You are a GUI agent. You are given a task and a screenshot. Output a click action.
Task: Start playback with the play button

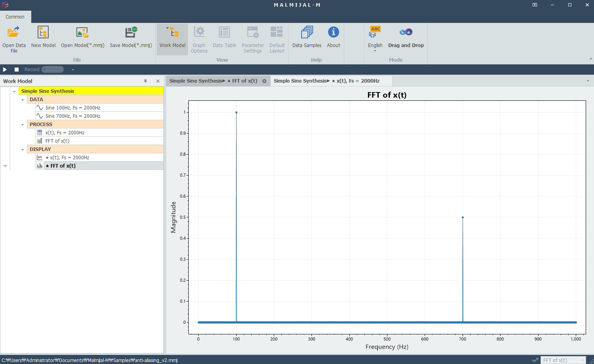5,70
